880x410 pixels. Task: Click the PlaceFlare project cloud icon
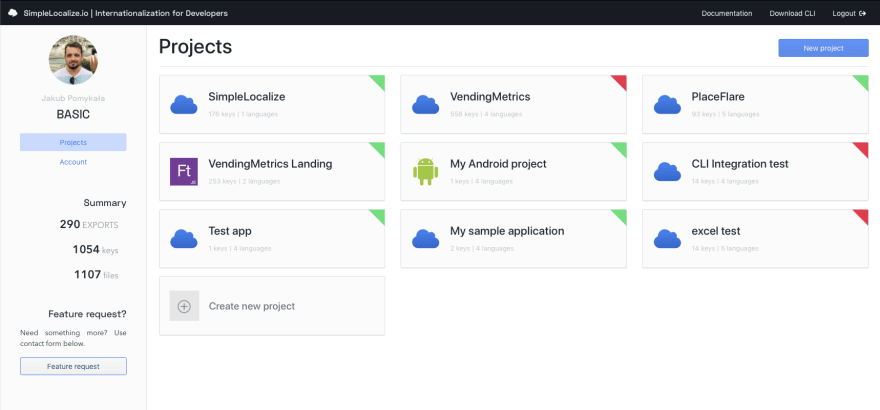click(x=667, y=105)
